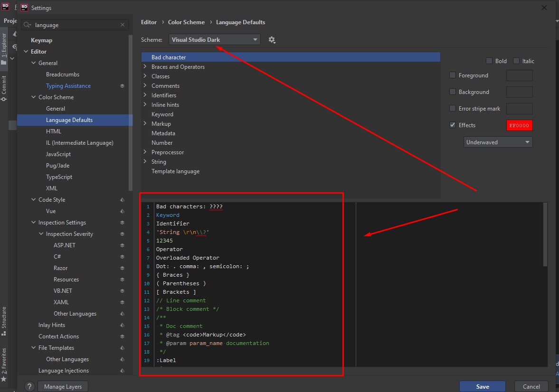This screenshot has height=392, width=559.
Task: Expand the Classes group
Action: [145, 76]
